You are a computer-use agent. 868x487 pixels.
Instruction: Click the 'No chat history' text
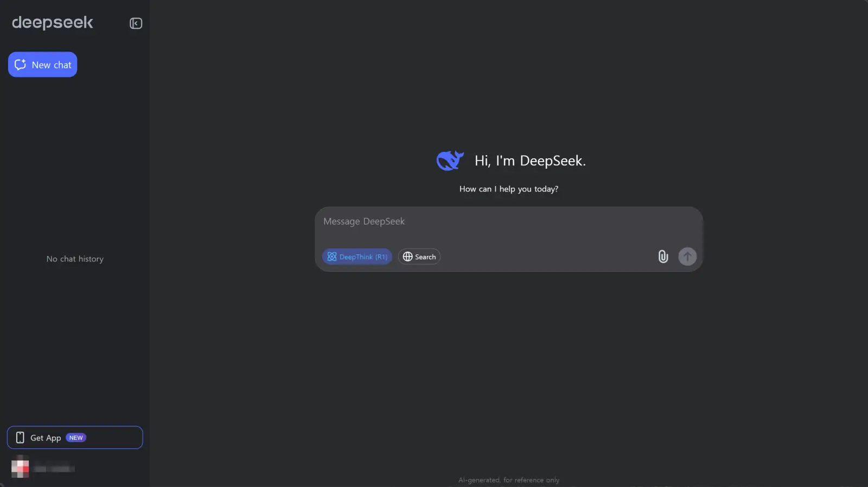[75, 259]
